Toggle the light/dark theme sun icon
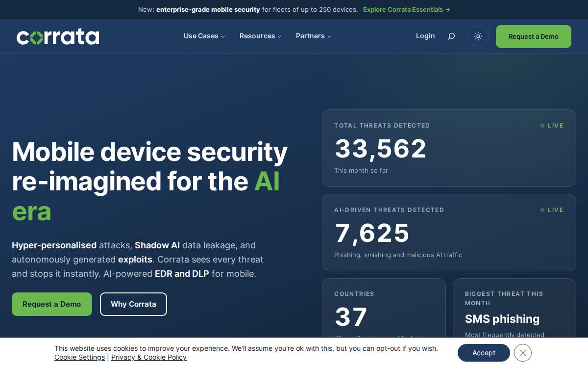Viewport: 588px width, 368px height. tap(478, 36)
